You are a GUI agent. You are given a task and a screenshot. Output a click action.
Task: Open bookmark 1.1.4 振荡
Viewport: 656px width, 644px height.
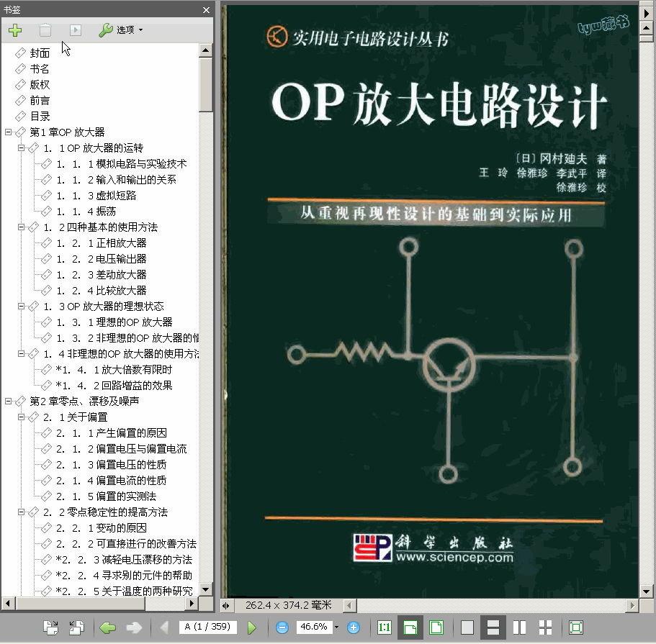86,212
